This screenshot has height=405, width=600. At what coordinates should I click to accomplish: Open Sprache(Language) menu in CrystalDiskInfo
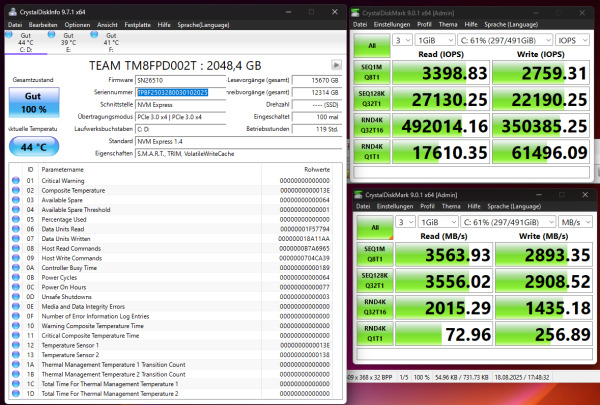(203, 25)
